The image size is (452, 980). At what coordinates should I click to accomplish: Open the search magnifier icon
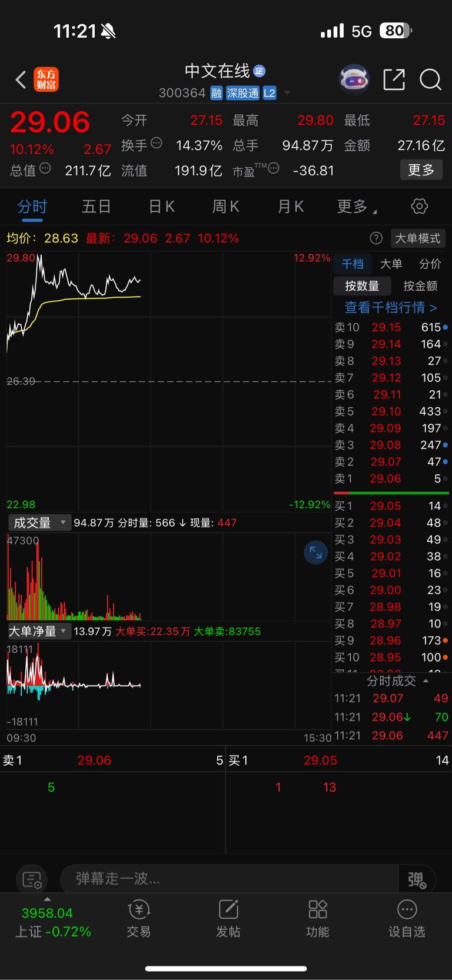pyautogui.click(x=430, y=79)
